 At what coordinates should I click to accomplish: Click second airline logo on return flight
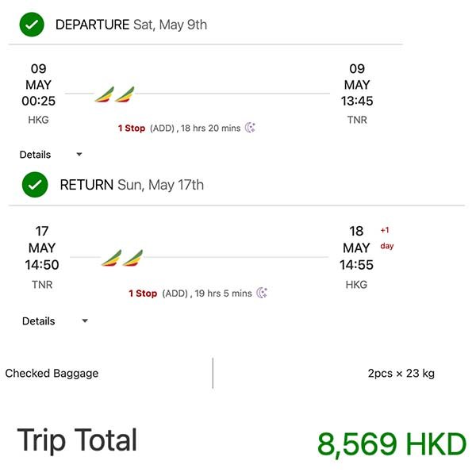coord(132,259)
